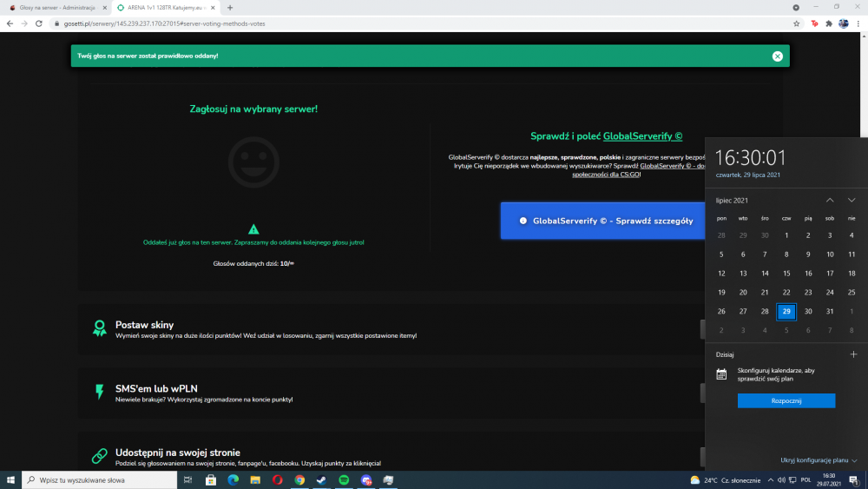The width and height of the screenshot is (868, 489).
Task: Click the warning triangle icon
Action: (x=253, y=228)
